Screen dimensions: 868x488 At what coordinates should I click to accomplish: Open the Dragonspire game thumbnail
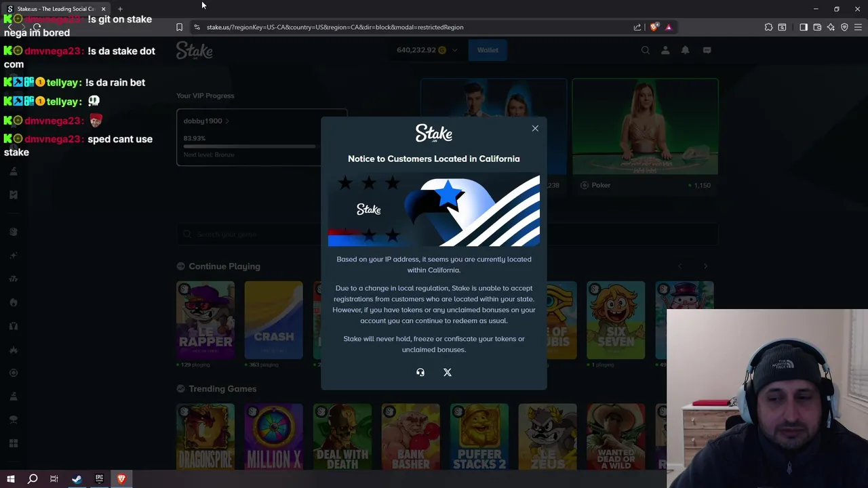(205, 437)
